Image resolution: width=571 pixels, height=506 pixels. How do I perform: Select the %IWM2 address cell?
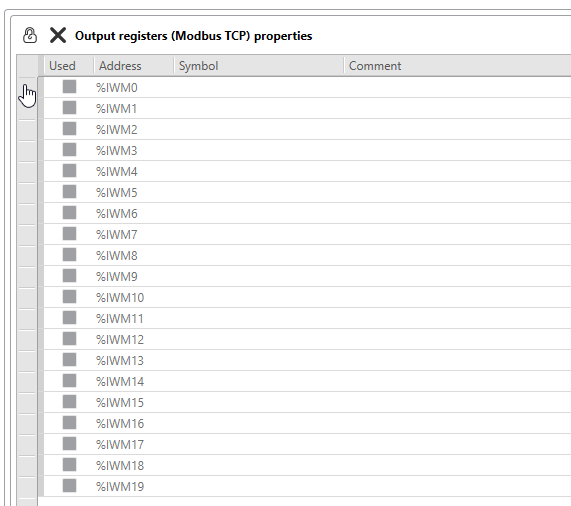tap(134, 129)
